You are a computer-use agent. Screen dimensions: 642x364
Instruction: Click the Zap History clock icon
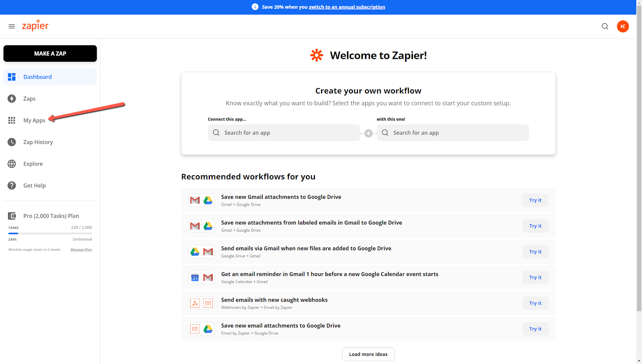(12, 142)
